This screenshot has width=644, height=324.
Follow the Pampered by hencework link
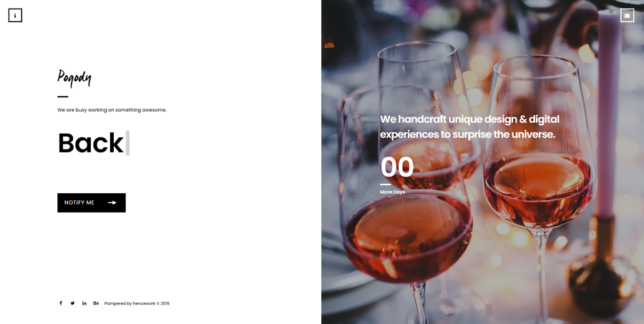pyautogui.click(x=137, y=303)
